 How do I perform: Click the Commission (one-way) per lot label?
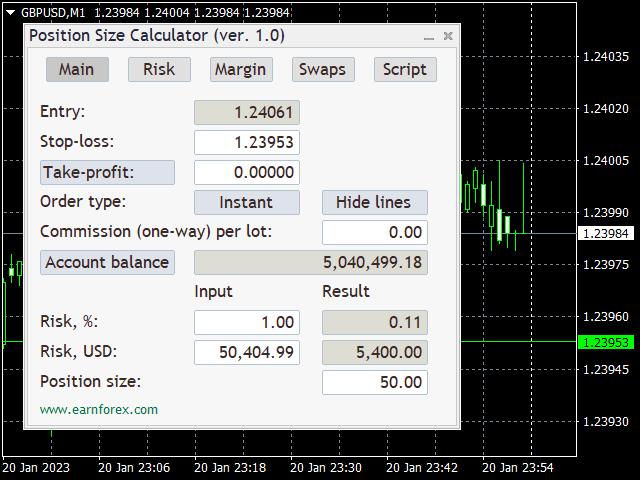(x=156, y=231)
